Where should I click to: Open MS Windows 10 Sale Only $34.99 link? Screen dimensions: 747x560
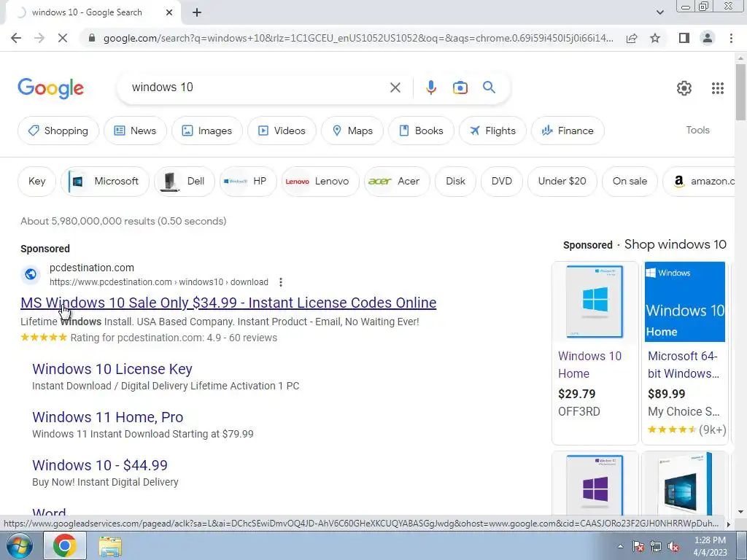point(228,303)
